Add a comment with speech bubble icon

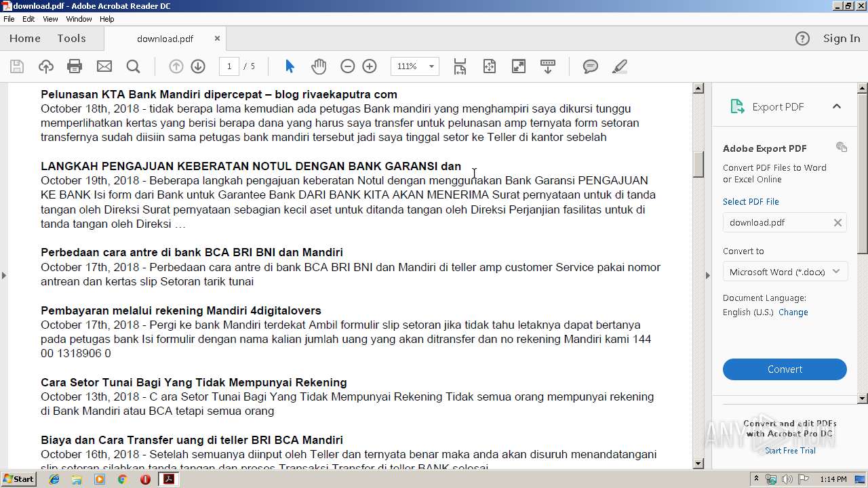[591, 66]
